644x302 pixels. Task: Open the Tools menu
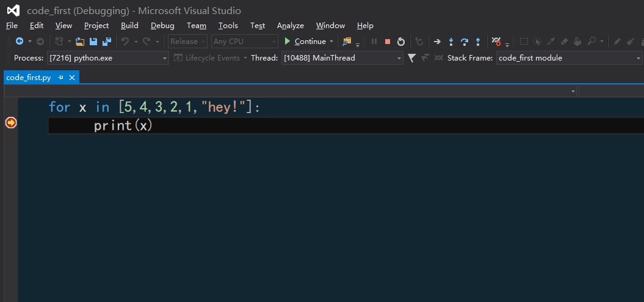[x=228, y=26]
